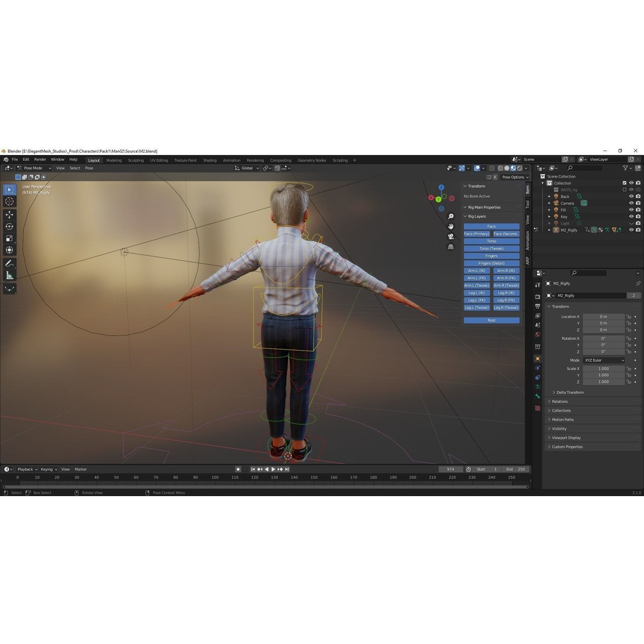Switch to the Shading workspace tab
This screenshot has width=644, height=644.
pos(209,160)
